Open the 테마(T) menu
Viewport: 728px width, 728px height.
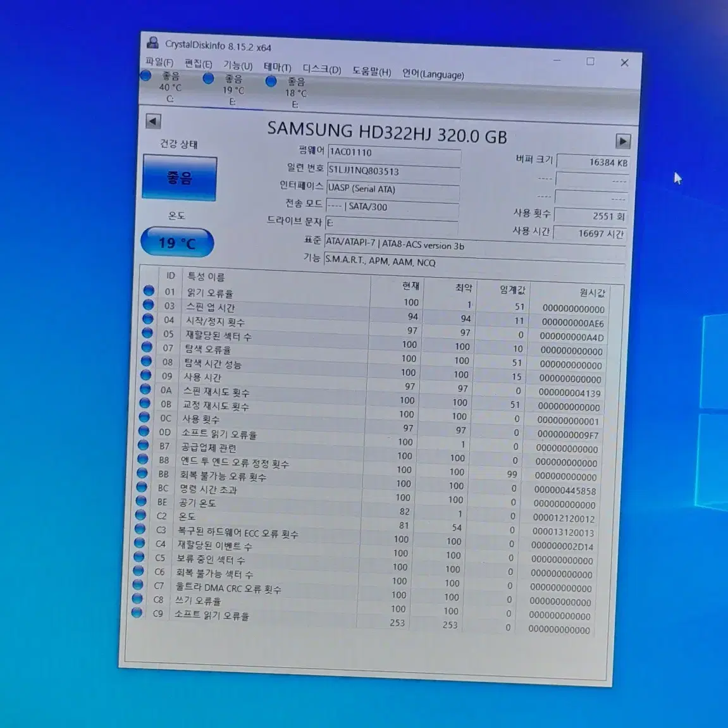coord(277,67)
